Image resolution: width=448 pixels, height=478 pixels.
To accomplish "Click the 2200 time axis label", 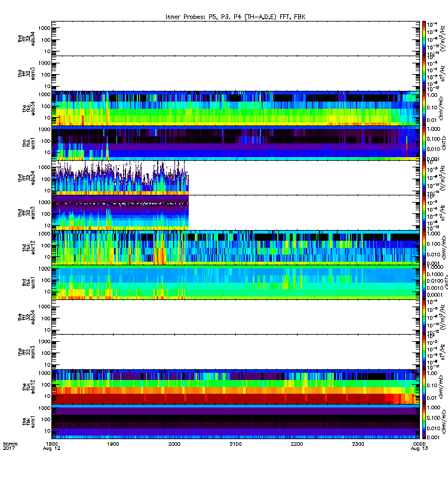I will pos(296,444).
